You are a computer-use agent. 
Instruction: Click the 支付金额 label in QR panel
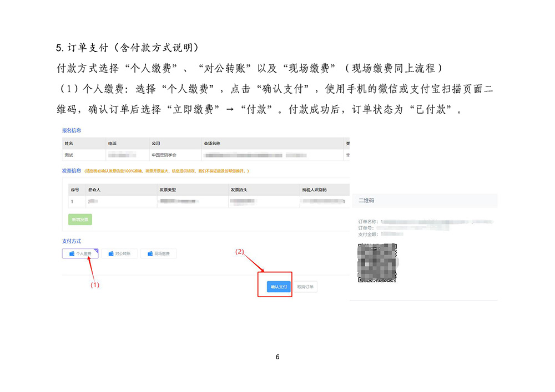click(368, 235)
